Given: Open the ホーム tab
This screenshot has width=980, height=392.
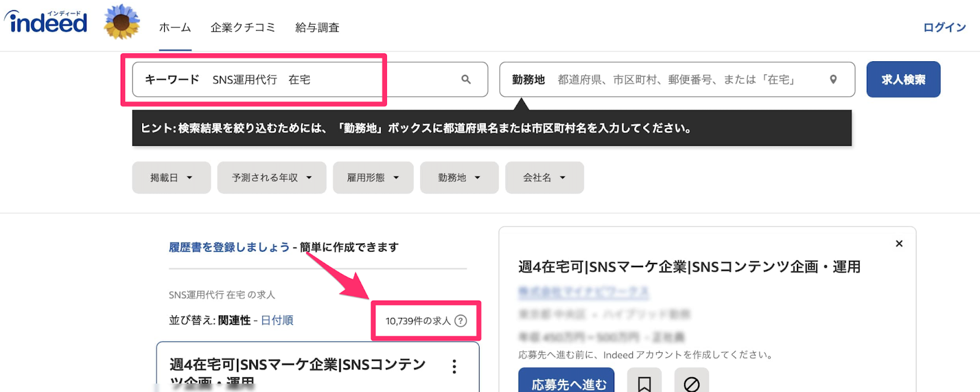Looking at the screenshot, I should (x=175, y=28).
